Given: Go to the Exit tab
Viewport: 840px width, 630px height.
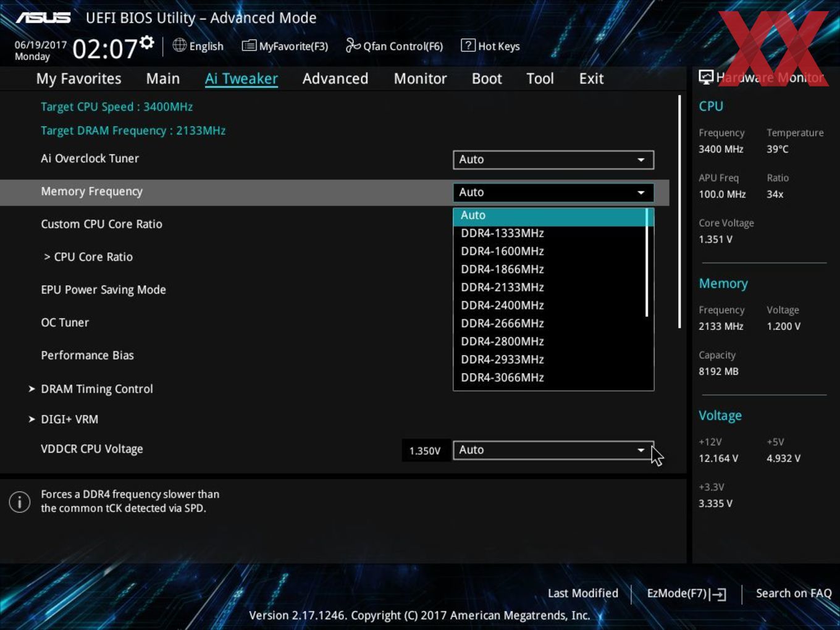Looking at the screenshot, I should click(591, 78).
